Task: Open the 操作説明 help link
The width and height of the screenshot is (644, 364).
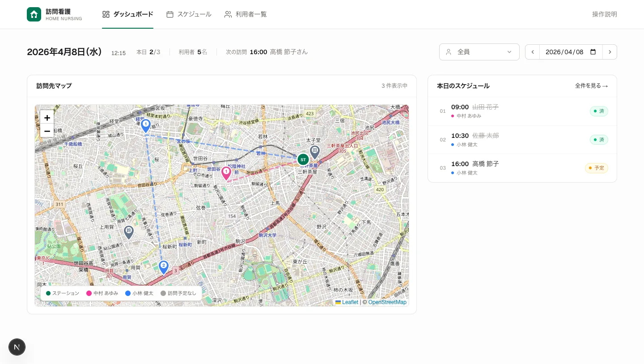Action: (605, 14)
